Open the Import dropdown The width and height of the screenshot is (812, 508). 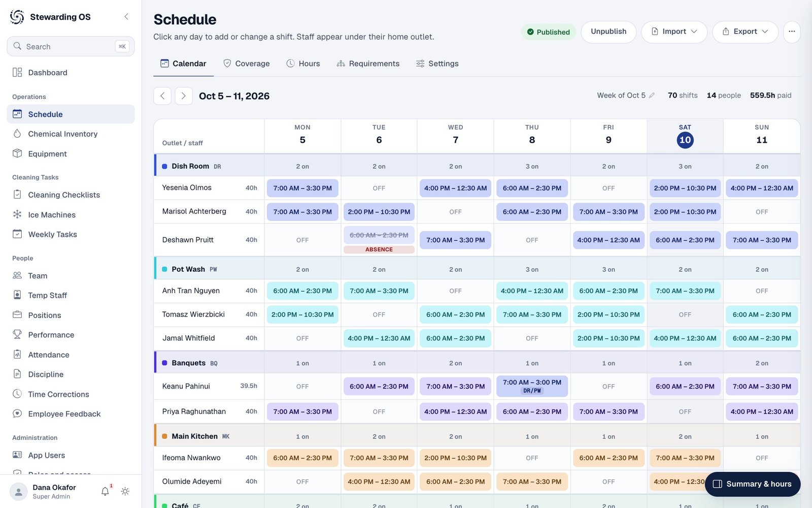[674, 31]
